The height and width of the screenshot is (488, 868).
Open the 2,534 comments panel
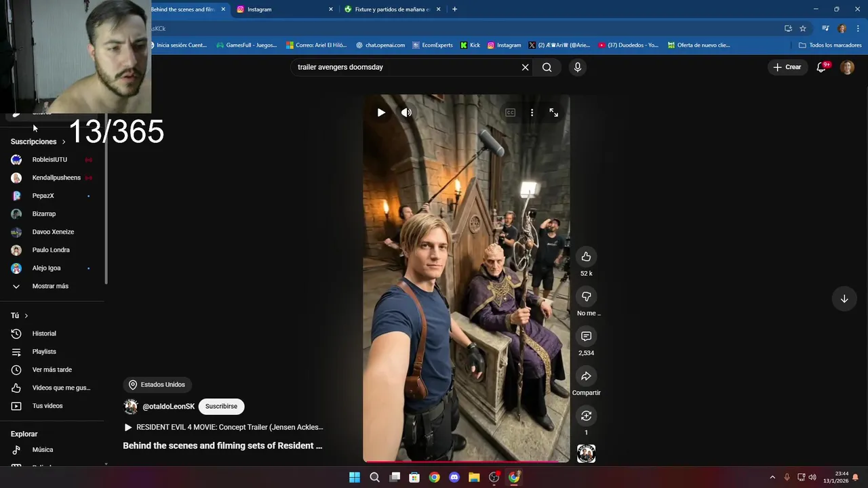(586, 336)
